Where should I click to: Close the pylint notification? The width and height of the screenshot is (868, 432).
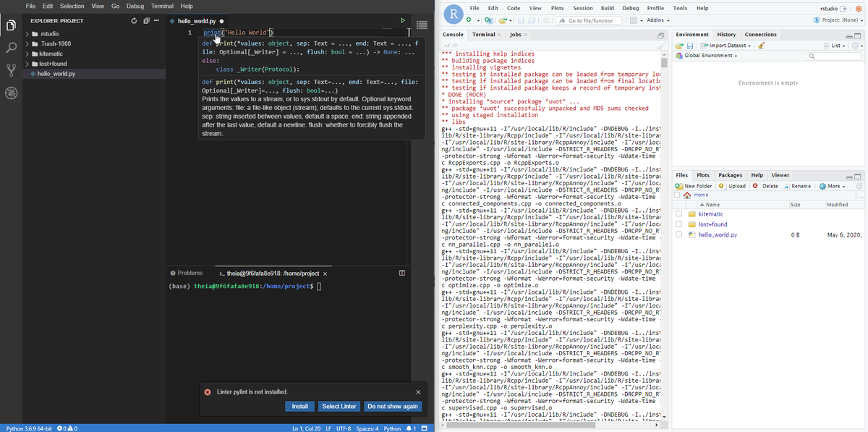tap(418, 392)
